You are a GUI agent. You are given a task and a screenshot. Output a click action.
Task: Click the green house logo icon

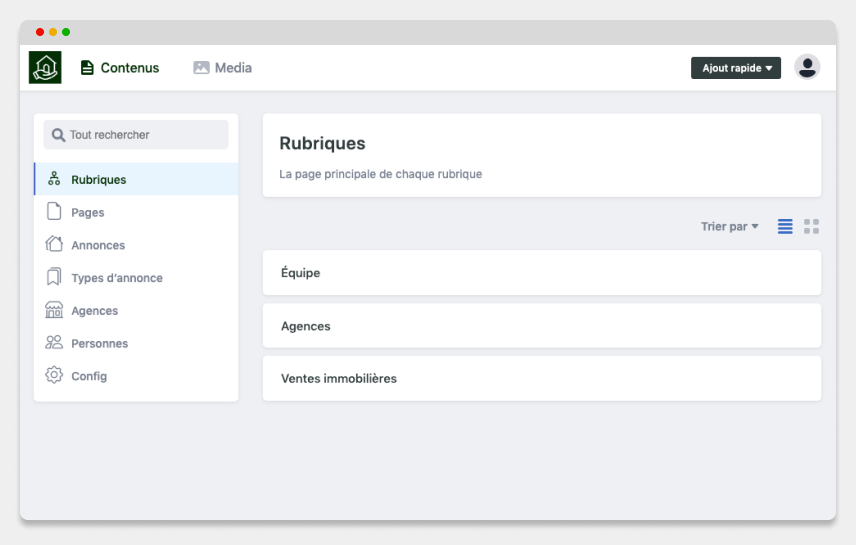tap(45, 67)
